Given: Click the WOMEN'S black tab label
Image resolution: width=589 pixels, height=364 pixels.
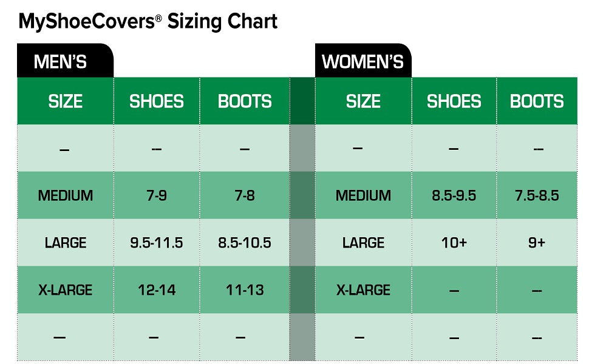Looking at the screenshot, I should pos(363,62).
